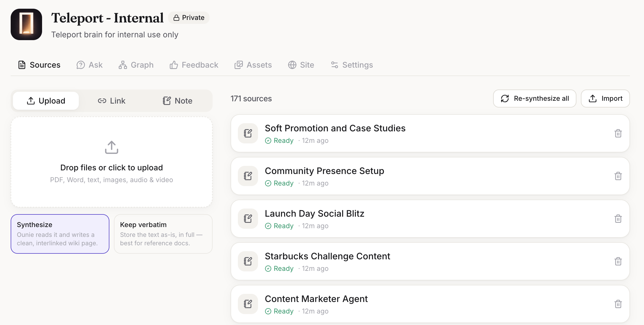Click the Teleport - Internal title
Screen dimensions: 644x325
[x=107, y=18]
